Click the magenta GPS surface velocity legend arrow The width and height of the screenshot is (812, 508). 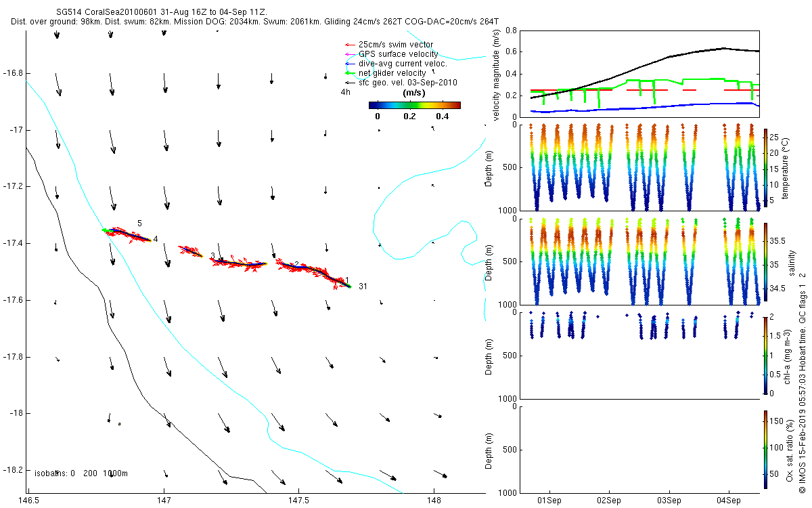click(350, 54)
